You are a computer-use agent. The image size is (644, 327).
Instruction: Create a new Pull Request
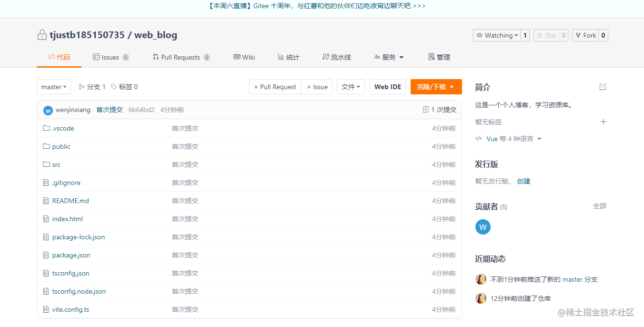(275, 87)
